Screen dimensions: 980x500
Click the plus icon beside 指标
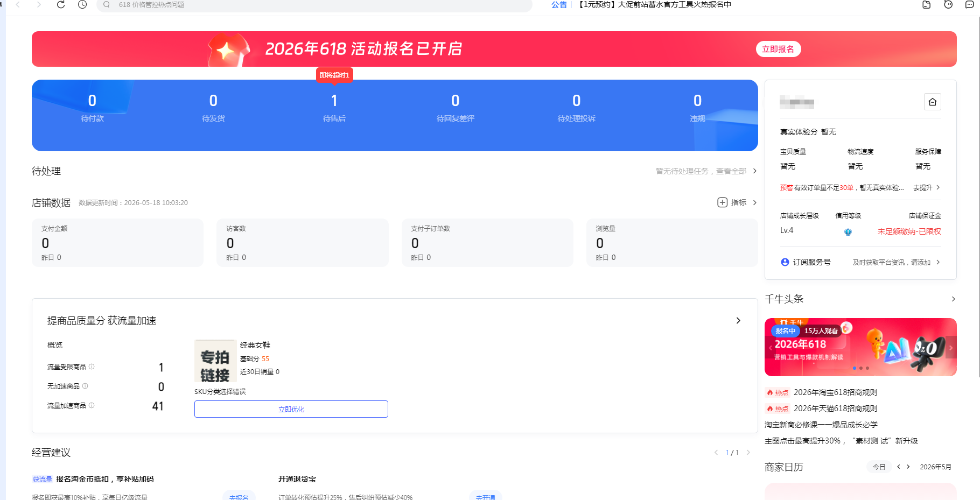tap(723, 202)
